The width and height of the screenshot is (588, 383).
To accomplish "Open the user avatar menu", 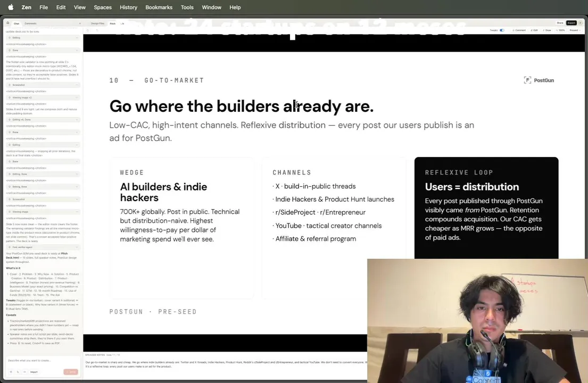I will click(x=580, y=23).
